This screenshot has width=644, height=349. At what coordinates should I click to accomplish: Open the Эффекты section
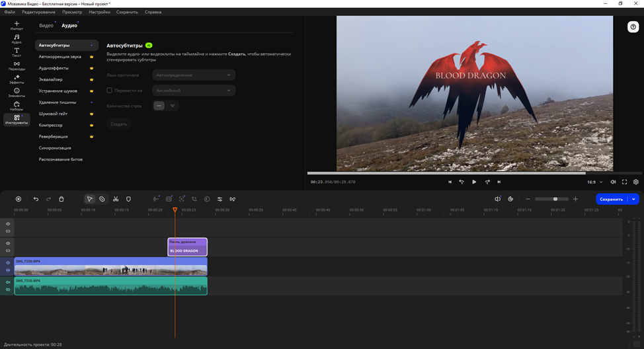click(x=17, y=79)
